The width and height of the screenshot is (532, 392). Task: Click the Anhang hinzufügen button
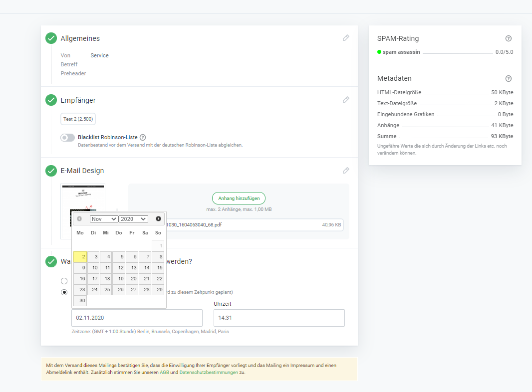[239, 198]
